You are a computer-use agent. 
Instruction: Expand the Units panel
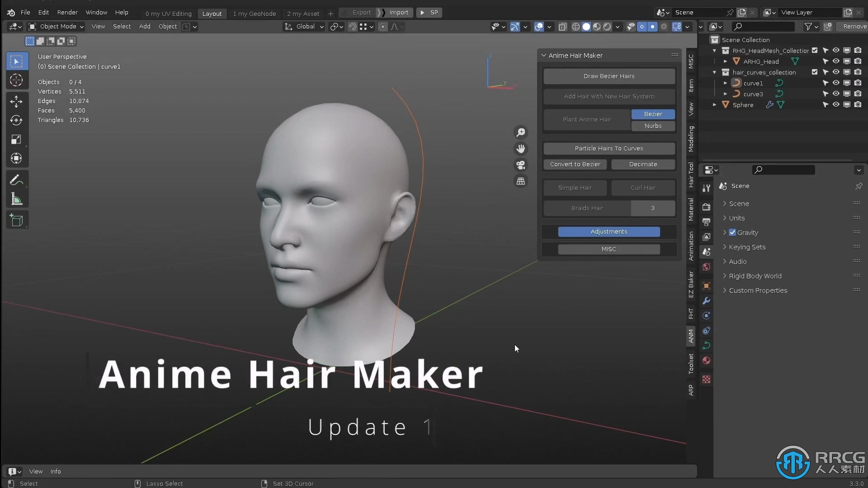(x=736, y=218)
